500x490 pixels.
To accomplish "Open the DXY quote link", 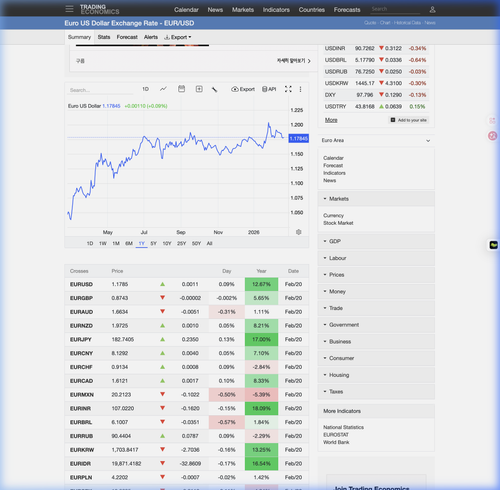I will 330,95.
